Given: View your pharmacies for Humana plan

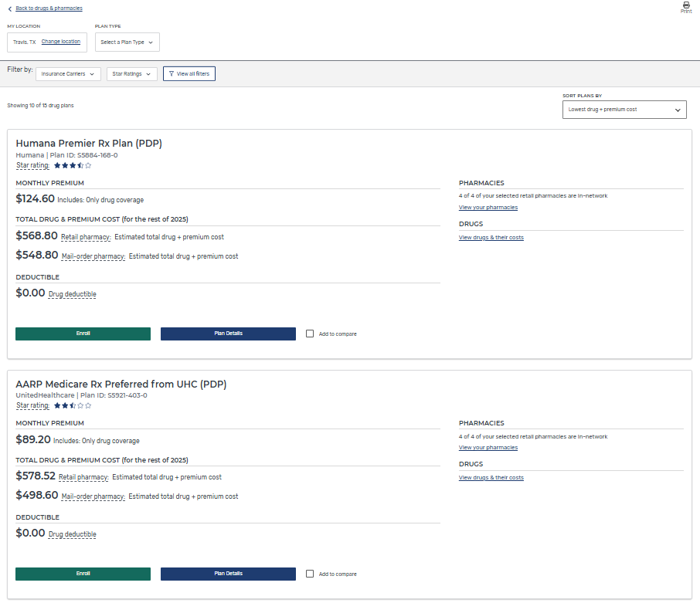Looking at the screenshot, I should point(488,208).
